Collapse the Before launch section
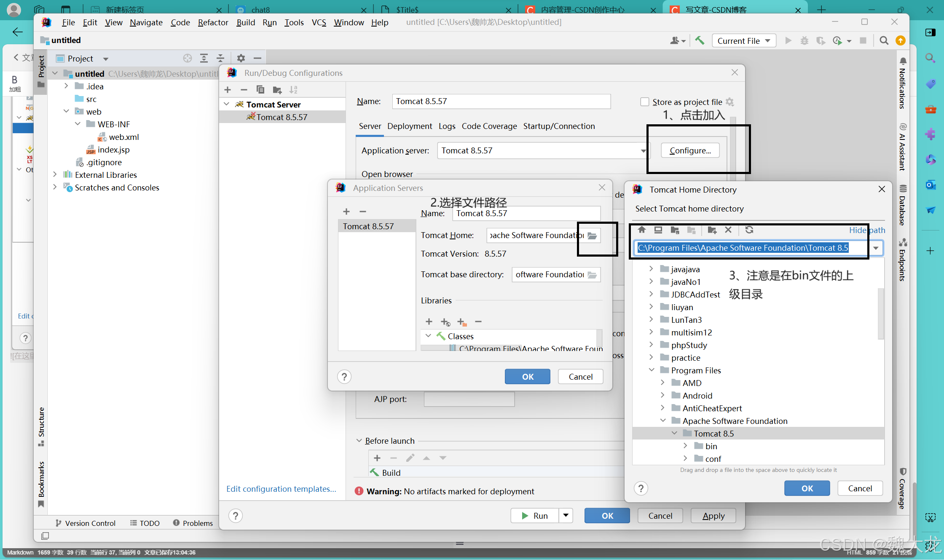The image size is (944, 560). coord(359,441)
